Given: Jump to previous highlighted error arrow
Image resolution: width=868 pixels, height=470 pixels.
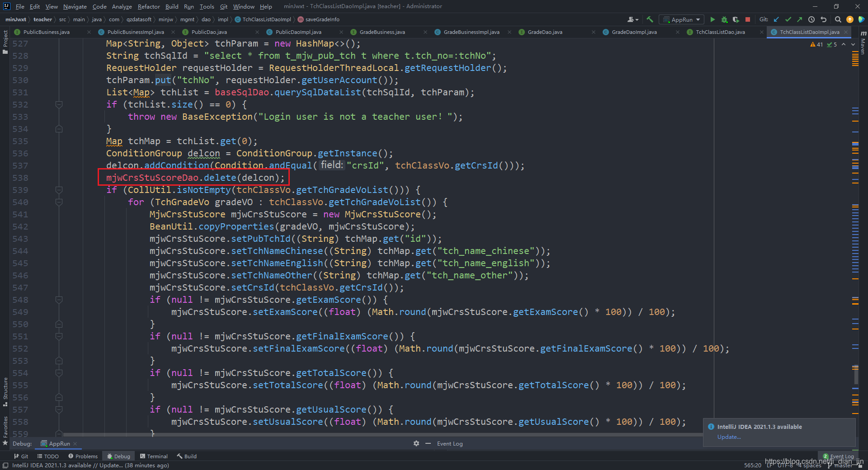Looking at the screenshot, I should click(844, 44).
